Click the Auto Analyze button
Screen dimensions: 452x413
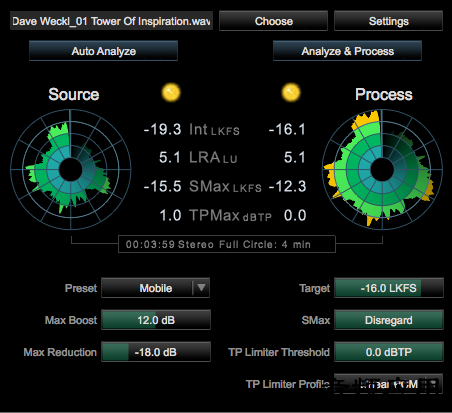click(103, 51)
